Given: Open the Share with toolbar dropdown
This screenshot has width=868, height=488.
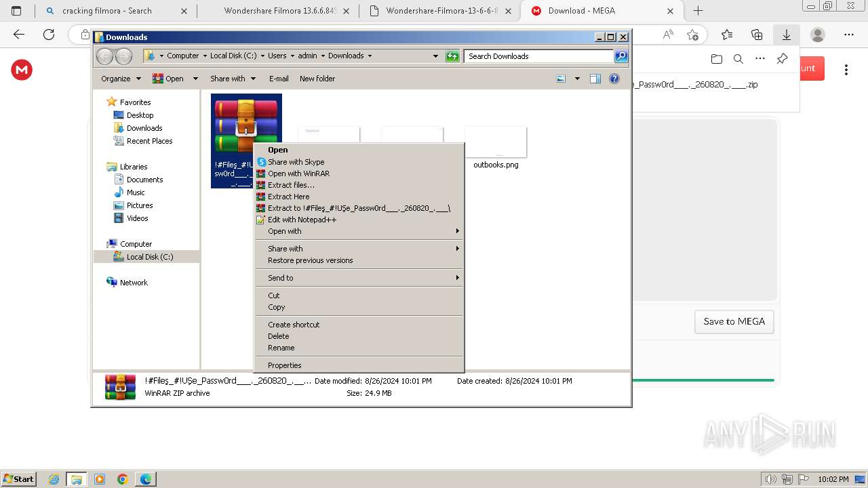Looking at the screenshot, I should tap(233, 79).
